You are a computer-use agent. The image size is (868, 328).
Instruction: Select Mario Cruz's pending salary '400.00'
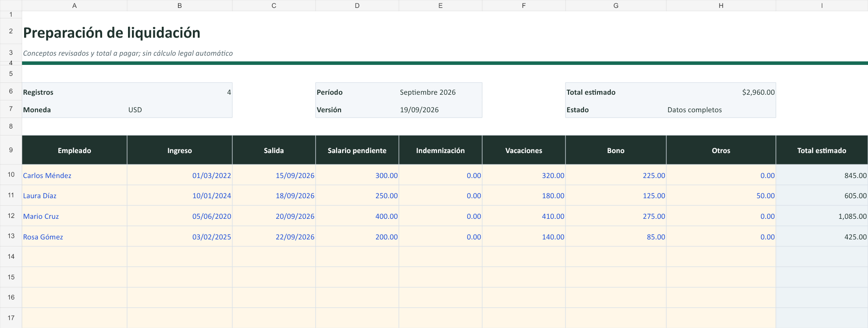click(357, 216)
